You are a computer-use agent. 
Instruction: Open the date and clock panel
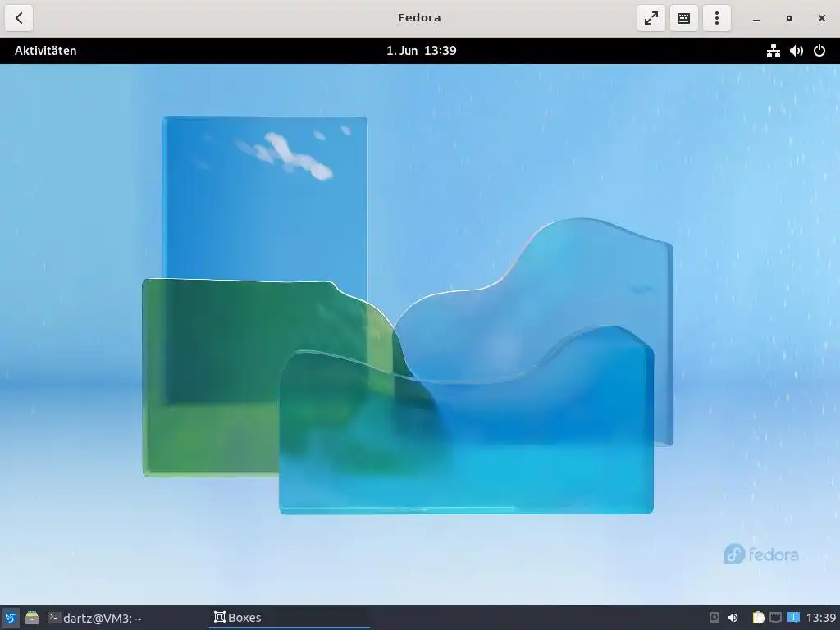click(x=421, y=51)
